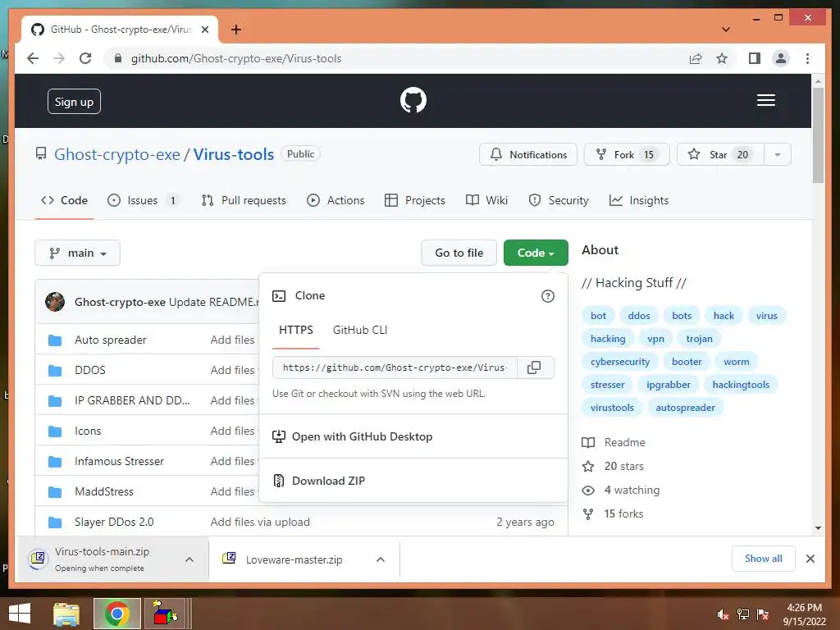Expand the Star lists dropdown arrow
This screenshot has width=840, height=630.
click(778, 155)
